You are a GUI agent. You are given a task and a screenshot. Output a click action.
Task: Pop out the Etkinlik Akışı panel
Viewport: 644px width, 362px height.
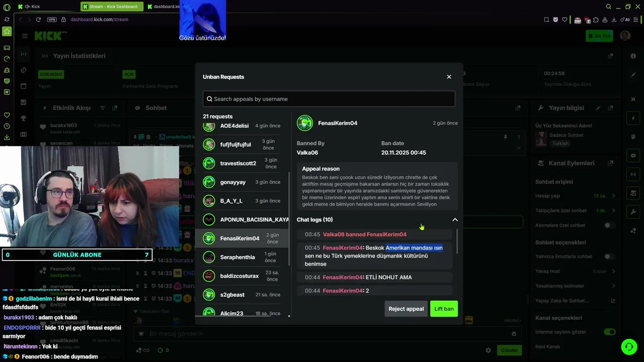(x=115, y=108)
